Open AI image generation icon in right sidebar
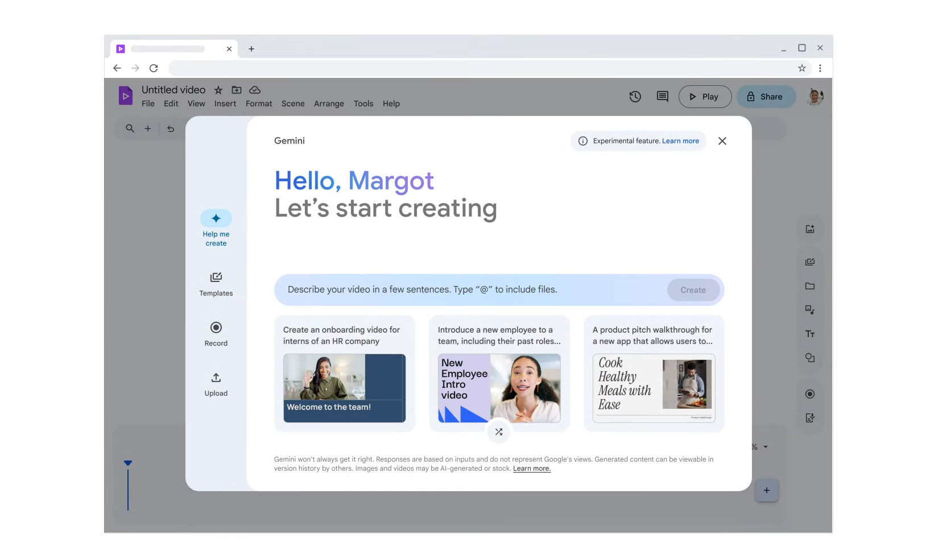Viewport: 926px width, 560px height. pyautogui.click(x=810, y=229)
